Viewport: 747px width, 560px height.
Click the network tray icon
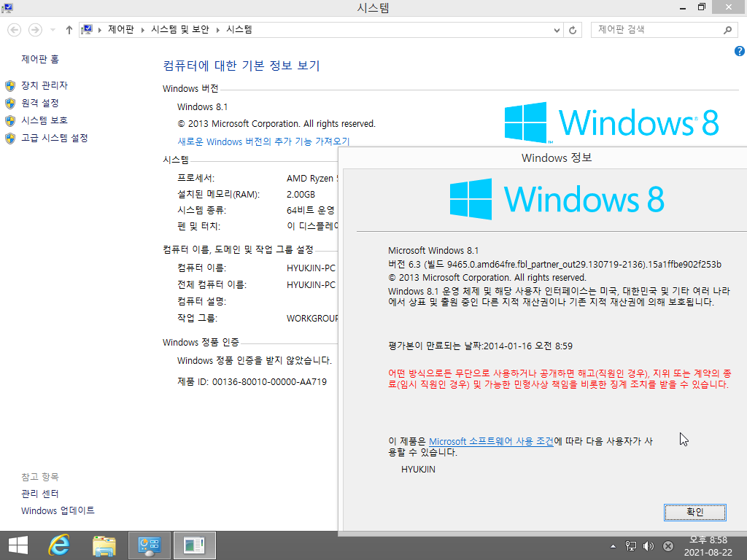pos(631,546)
